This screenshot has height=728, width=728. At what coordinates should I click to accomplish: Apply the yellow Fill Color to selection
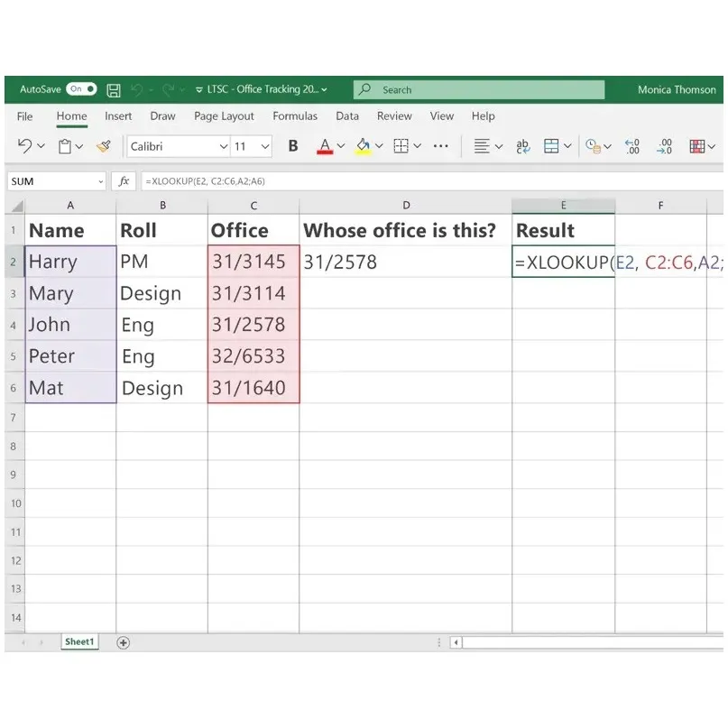coord(364,146)
